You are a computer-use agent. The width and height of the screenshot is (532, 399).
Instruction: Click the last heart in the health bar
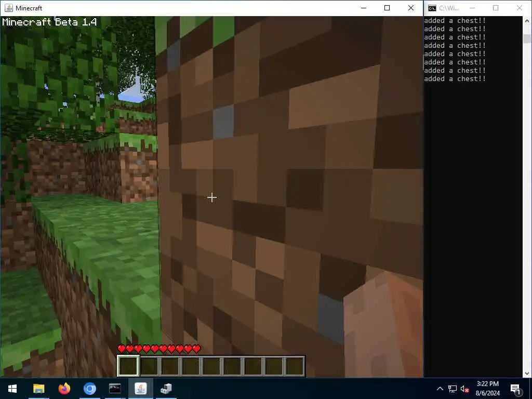coord(196,349)
